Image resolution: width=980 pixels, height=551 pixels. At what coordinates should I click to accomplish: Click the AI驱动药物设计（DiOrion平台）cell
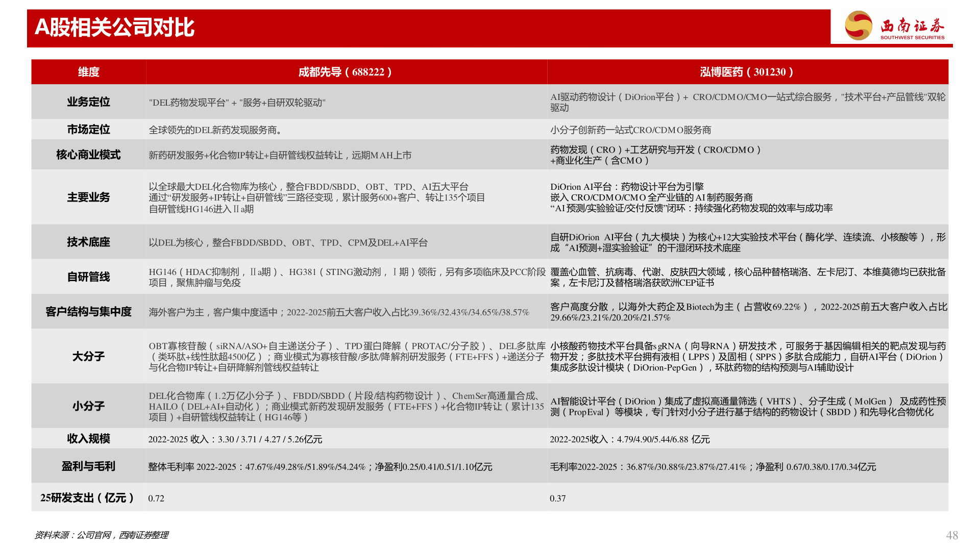click(x=747, y=102)
